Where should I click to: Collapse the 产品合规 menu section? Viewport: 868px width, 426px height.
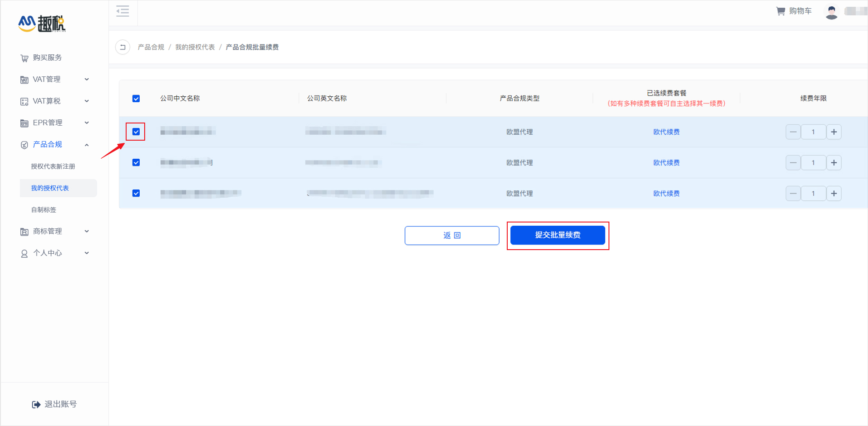(x=86, y=144)
